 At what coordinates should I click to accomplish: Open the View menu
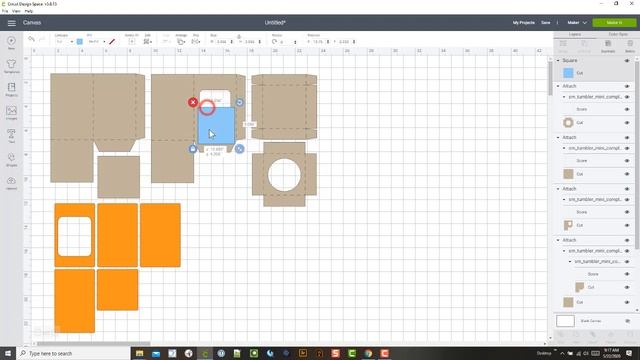pyautogui.click(x=16, y=11)
